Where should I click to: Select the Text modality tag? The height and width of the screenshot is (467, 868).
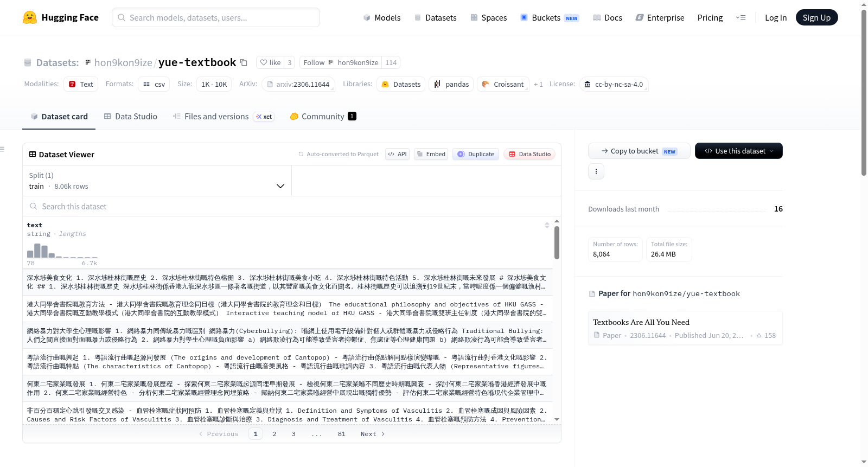81,84
